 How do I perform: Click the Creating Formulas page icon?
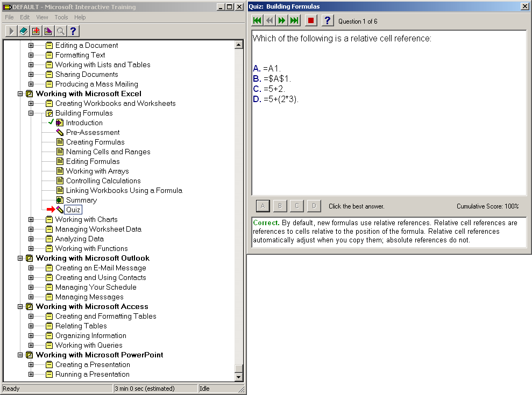pos(60,142)
